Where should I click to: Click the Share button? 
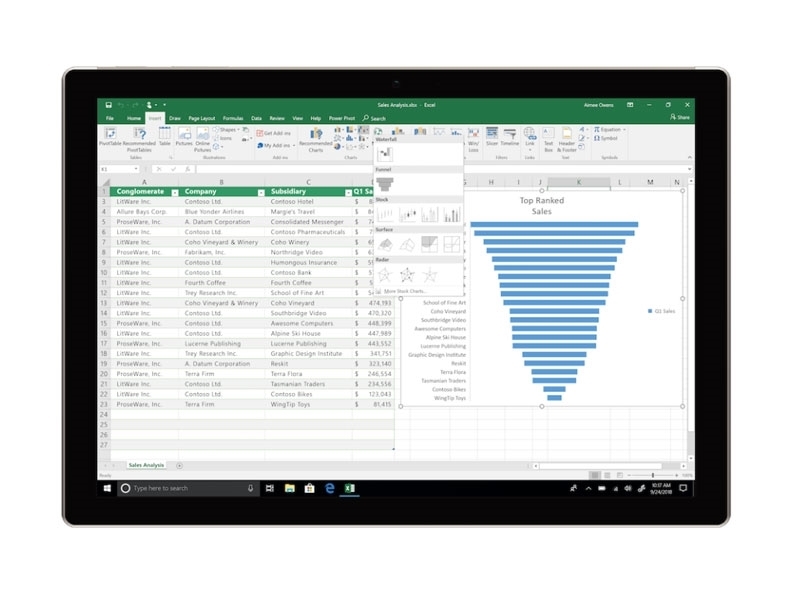point(680,117)
